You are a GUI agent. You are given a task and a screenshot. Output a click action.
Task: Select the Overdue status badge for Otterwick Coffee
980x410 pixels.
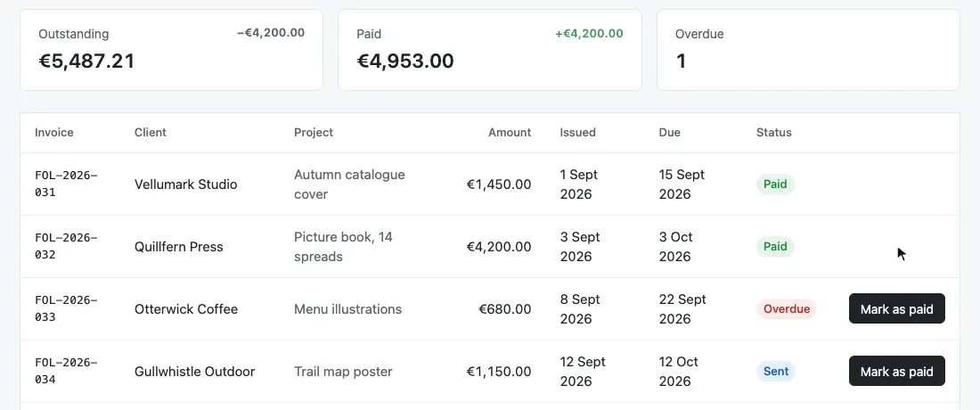tap(787, 309)
